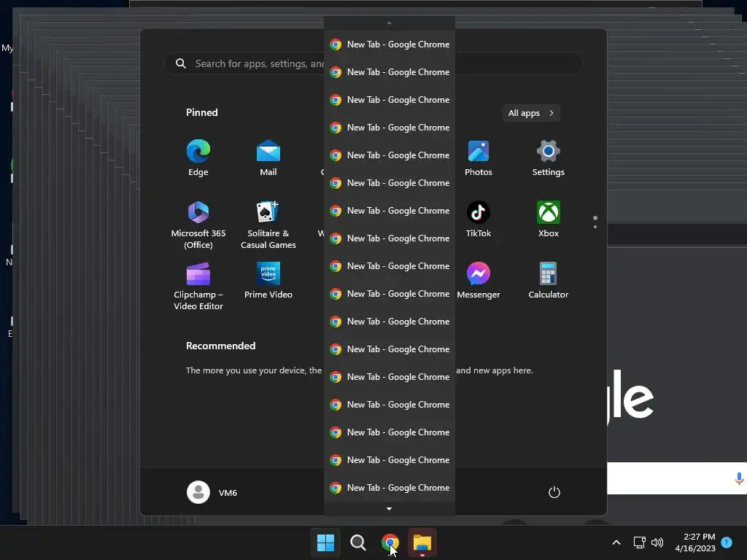
Task: Click the Windows Start button on the taskbar
Action: (326, 542)
